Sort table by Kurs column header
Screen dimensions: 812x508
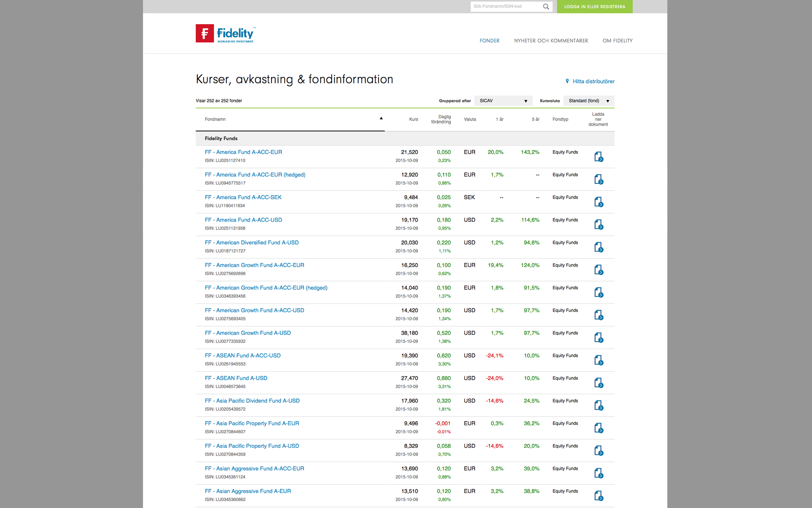(x=413, y=119)
